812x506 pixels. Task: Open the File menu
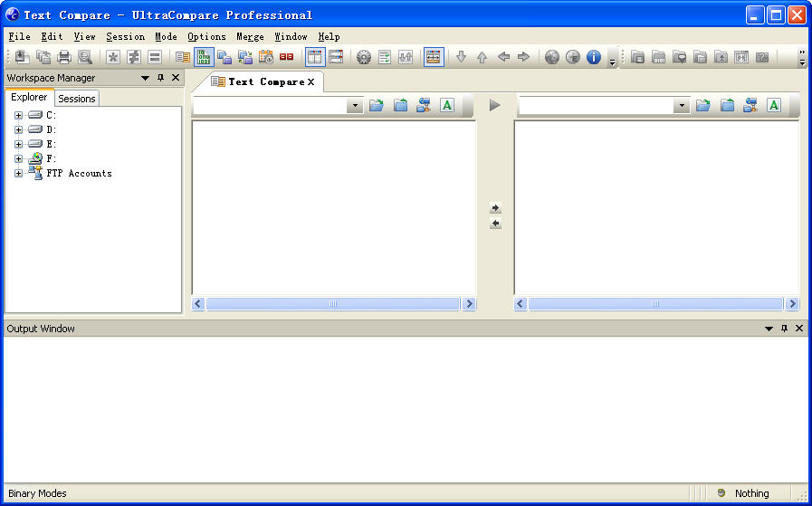pyautogui.click(x=19, y=37)
